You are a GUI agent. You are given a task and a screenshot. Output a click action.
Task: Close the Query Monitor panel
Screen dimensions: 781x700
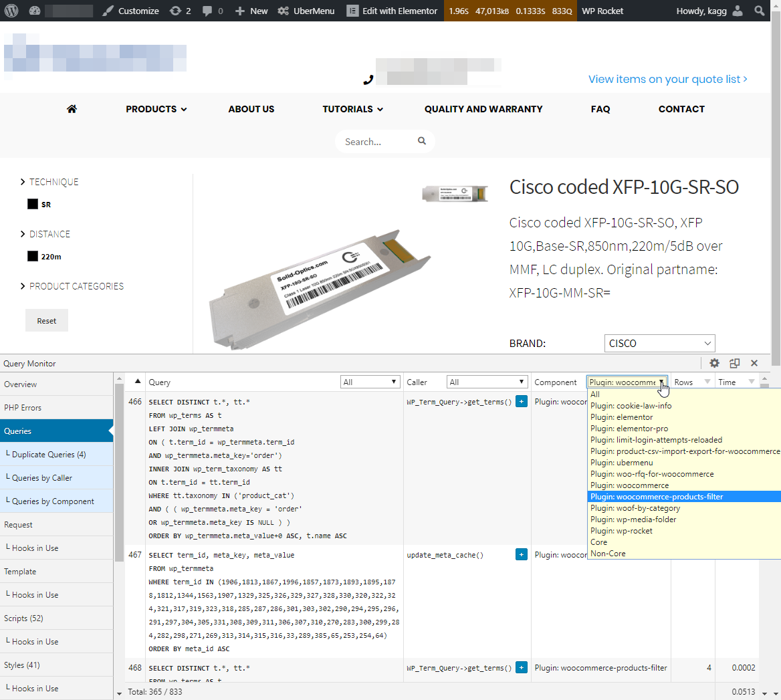click(x=754, y=363)
